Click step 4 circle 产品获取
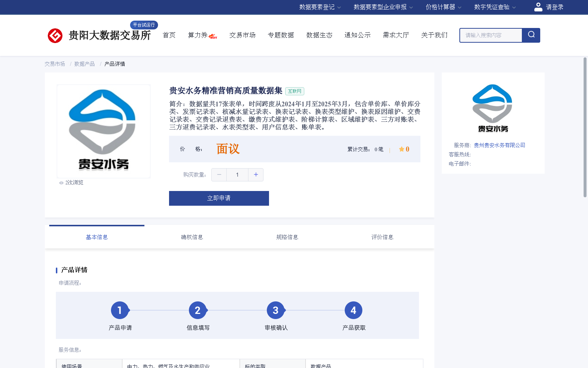588x368 pixels. coord(354,311)
